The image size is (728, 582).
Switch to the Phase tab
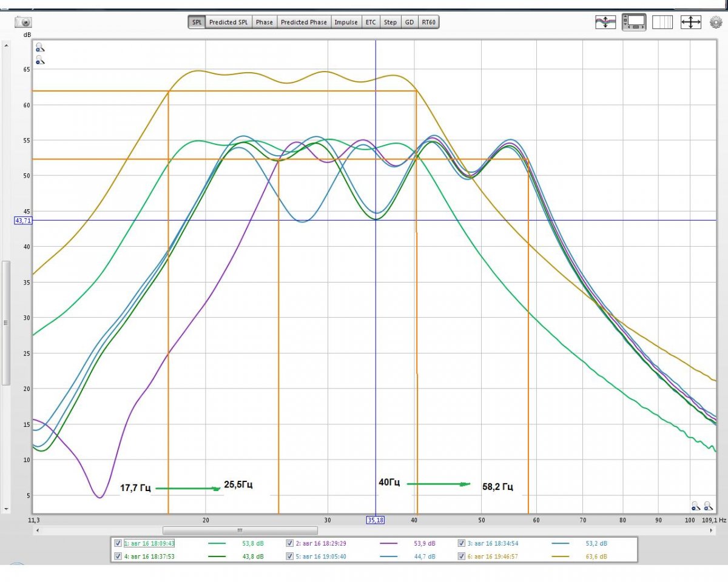(x=264, y=22)
